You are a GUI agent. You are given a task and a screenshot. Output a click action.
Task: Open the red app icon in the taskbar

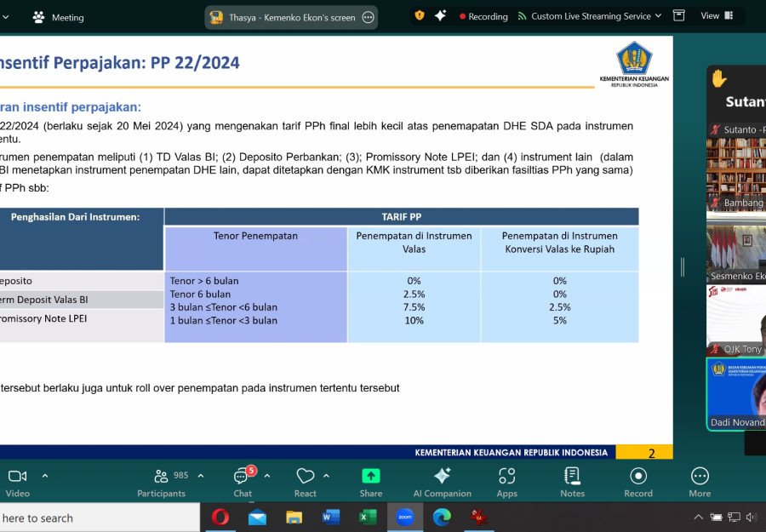tap(478, 517)
